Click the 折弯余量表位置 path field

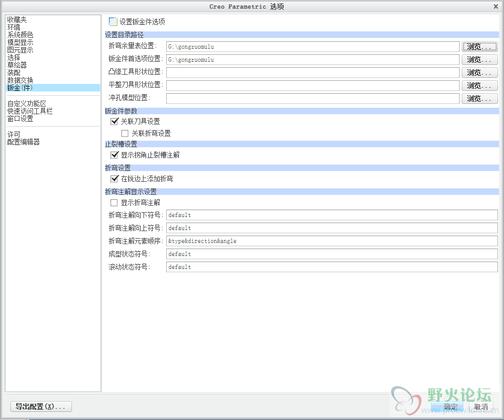312,47
